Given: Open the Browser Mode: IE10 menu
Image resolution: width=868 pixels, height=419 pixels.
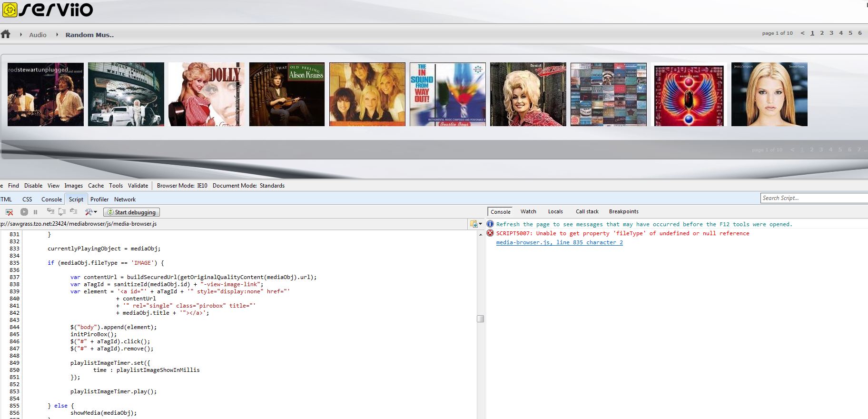Looking at the screenshot, I should tap(182, 186).
